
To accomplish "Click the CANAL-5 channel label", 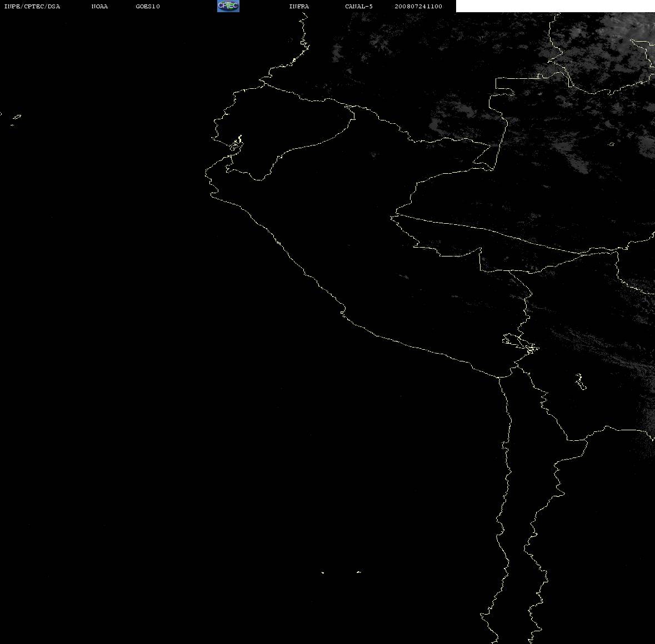I will coord(359,6).
